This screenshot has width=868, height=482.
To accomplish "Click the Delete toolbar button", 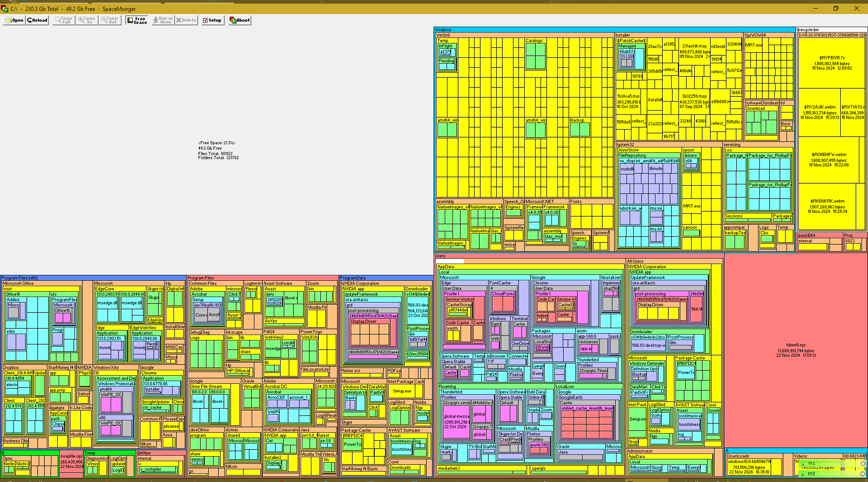I will 186,20.
